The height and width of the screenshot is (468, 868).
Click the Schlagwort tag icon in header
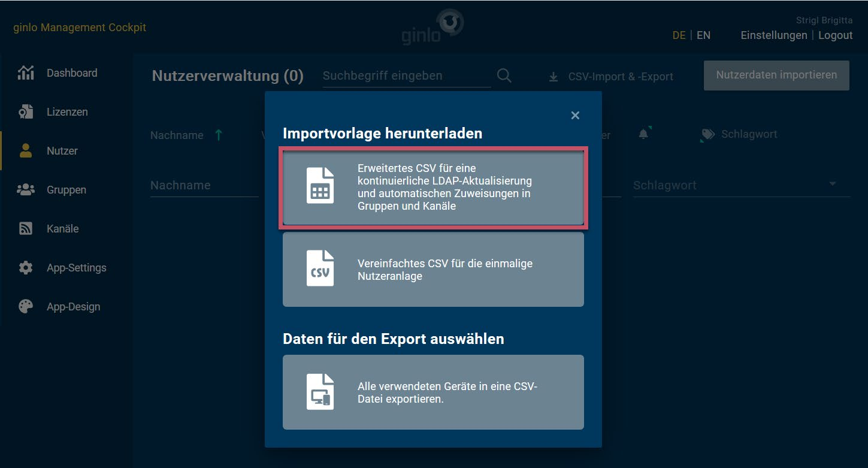pos(707,134)
